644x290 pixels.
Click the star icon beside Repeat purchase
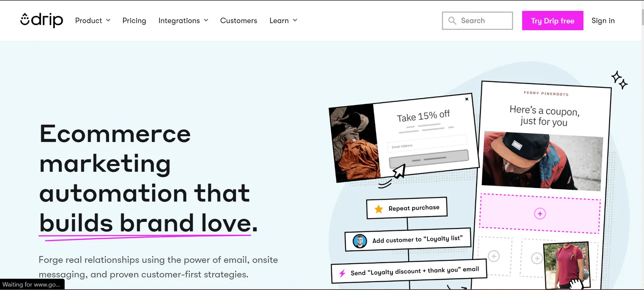(x=379, y=209)
